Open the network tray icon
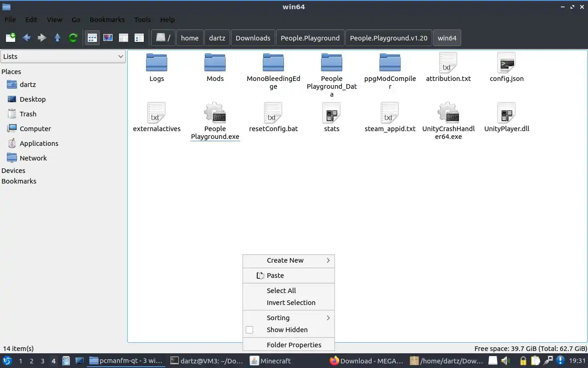588x368 pixels. [x=548, y=361]
